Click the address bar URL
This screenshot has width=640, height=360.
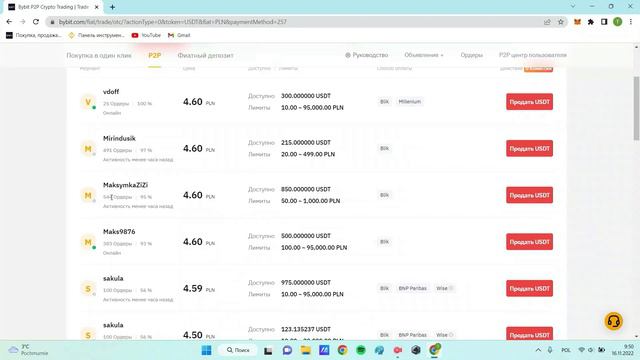point(173,22)
